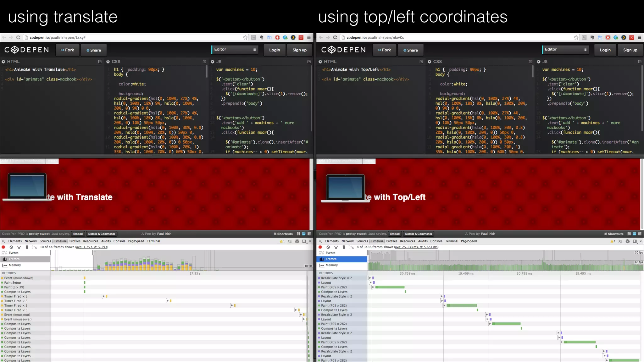The height and width of the screenshot is (362, 644).
Task: Toggle the CSS panel expand box, translate pen
Action: coord(204,62)
